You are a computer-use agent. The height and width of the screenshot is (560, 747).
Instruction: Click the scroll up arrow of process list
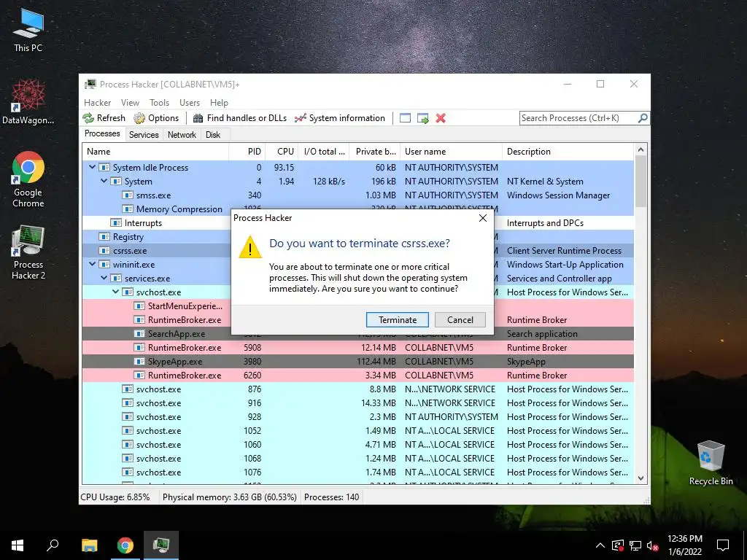[x=640, y=149]
